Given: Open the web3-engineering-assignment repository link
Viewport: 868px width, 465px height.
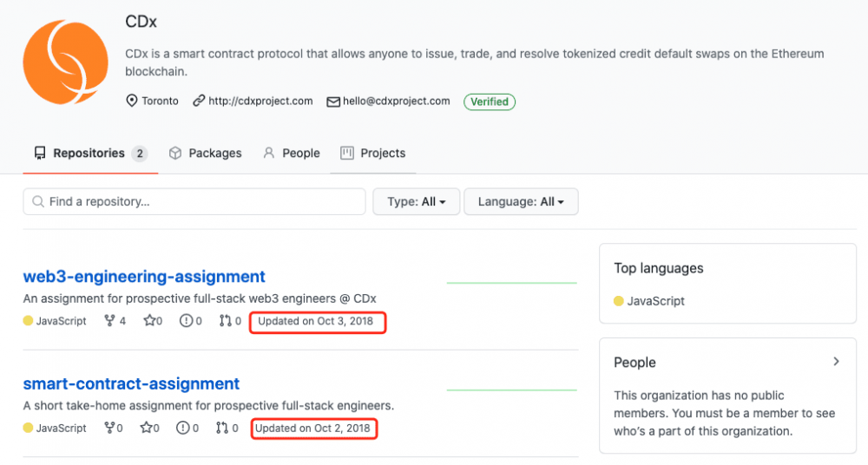Looking at the screenshot, I should coord(144,277).
